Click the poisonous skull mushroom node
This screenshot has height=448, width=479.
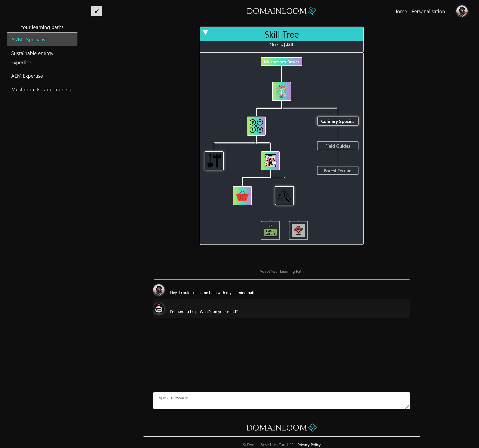pyautogui.click(x=298, y=230)
